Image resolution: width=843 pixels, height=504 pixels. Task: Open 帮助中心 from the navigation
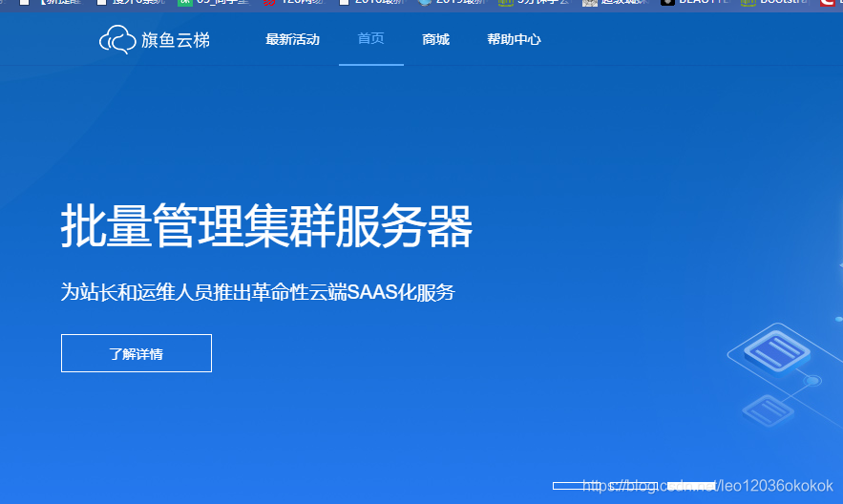514,39
